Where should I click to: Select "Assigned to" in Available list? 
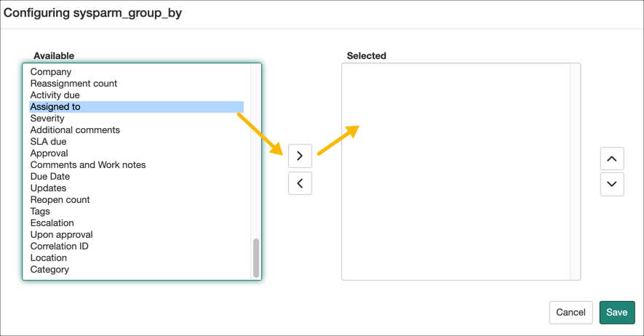tap(55, 107)
